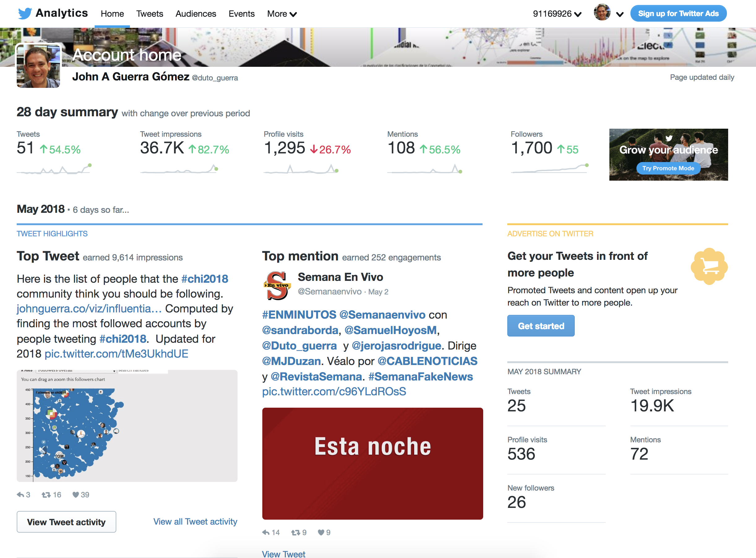Click the '26' New followers value

click(517, 502)
